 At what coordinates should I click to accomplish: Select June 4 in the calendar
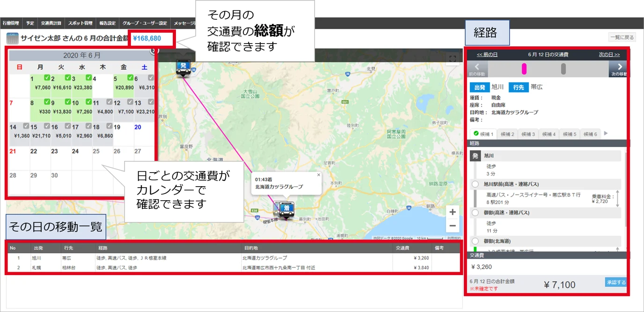pos(102,85)
